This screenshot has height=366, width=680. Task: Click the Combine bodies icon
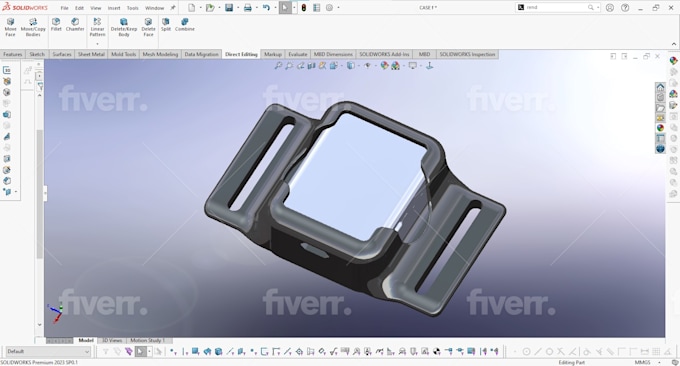click(185, 25)
